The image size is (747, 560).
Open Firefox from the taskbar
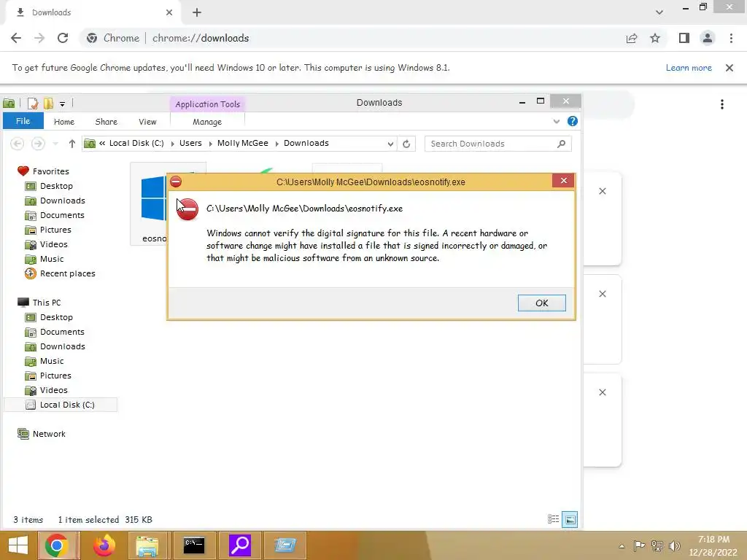click(104, 545)
